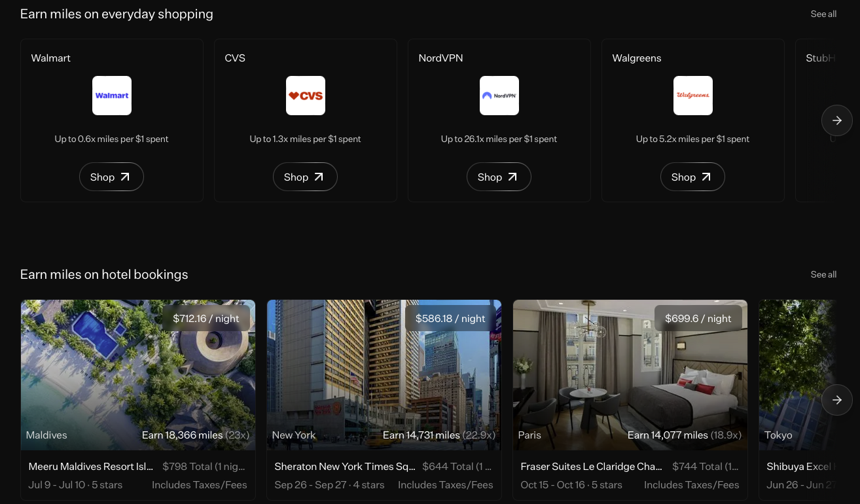See all hotel bookings

(x=823, y=274)
